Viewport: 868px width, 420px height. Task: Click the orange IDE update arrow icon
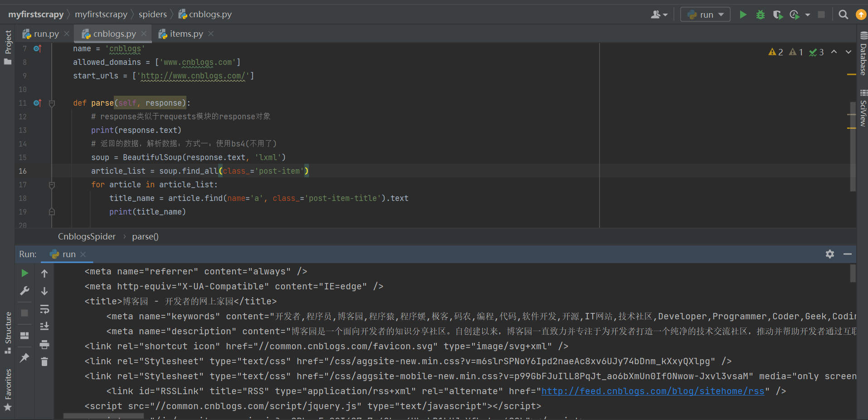pos(861,15)
